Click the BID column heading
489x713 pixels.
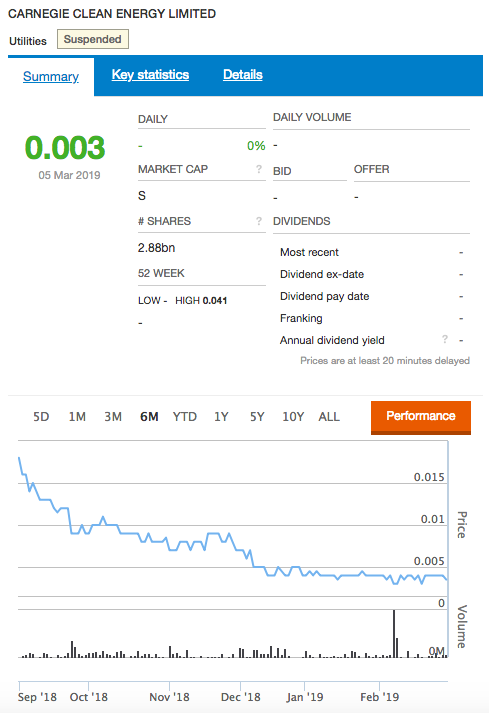(x=282, y=171)
